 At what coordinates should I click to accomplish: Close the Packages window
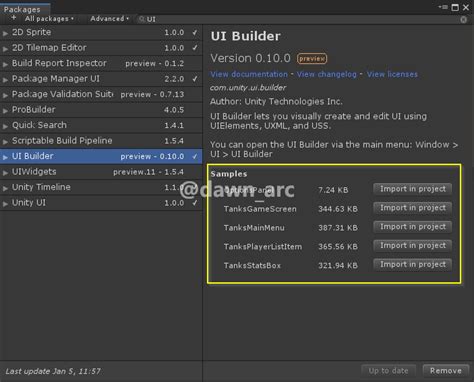[466, 7]
